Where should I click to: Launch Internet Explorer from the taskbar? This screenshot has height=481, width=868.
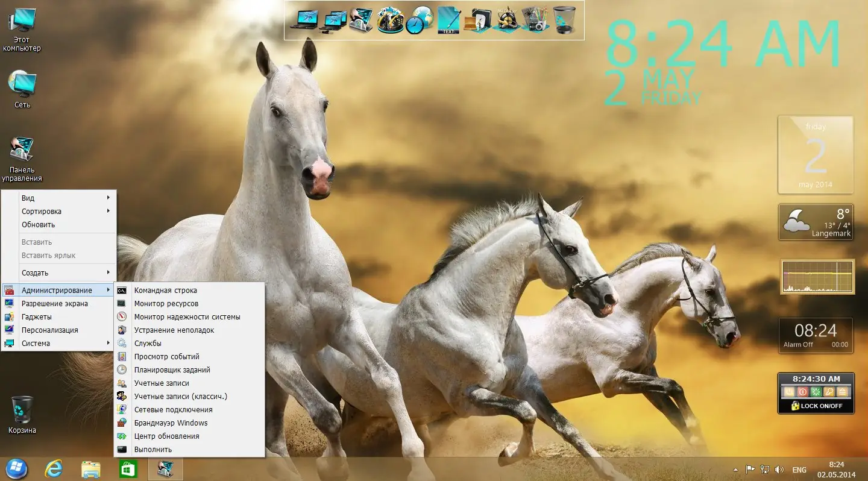[x=54, y=469]
